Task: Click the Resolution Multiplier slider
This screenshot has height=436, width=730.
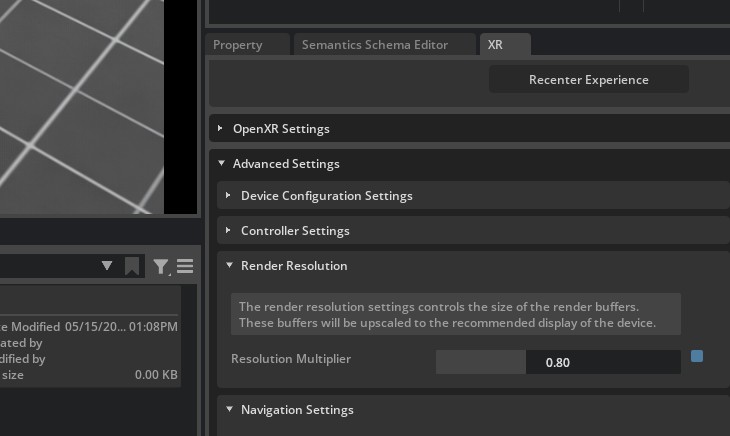Action: pos(558,362)
